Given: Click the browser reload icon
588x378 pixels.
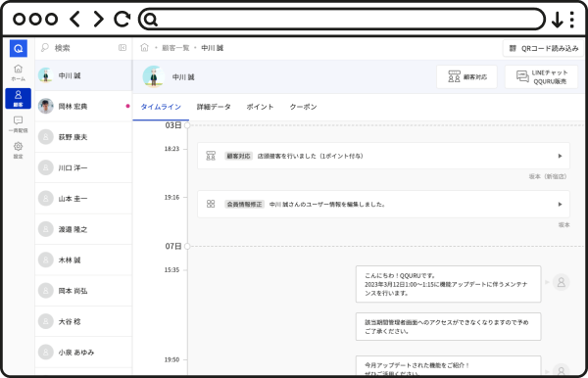Looking at the screenshot, I should 122,19.
